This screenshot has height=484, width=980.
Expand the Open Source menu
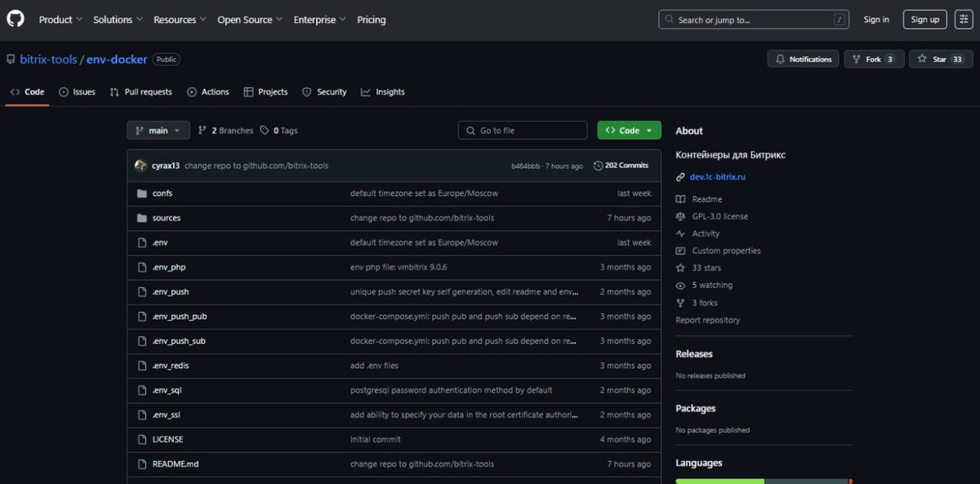tap(250, 20)
